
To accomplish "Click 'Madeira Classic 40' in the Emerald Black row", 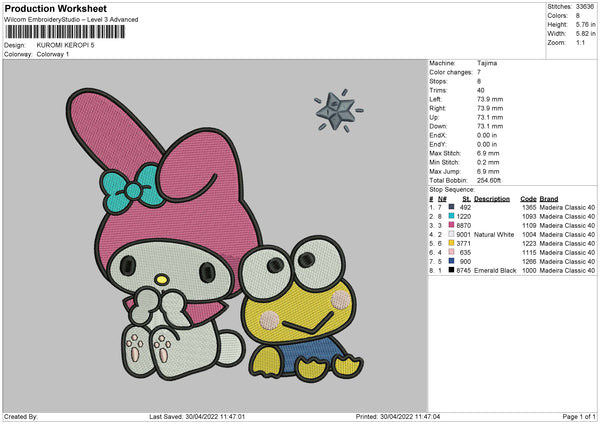I will point(567,271).
